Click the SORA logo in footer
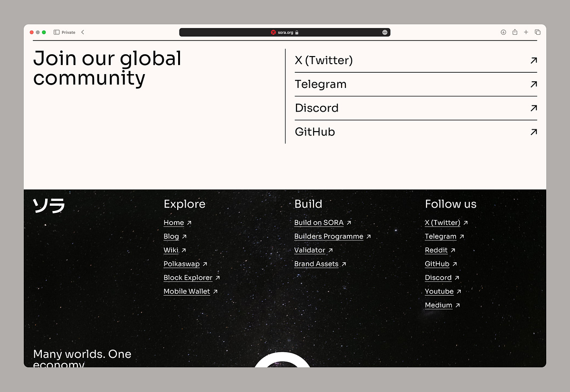Screen dimensions: 570x392 (x=48, y=206)
